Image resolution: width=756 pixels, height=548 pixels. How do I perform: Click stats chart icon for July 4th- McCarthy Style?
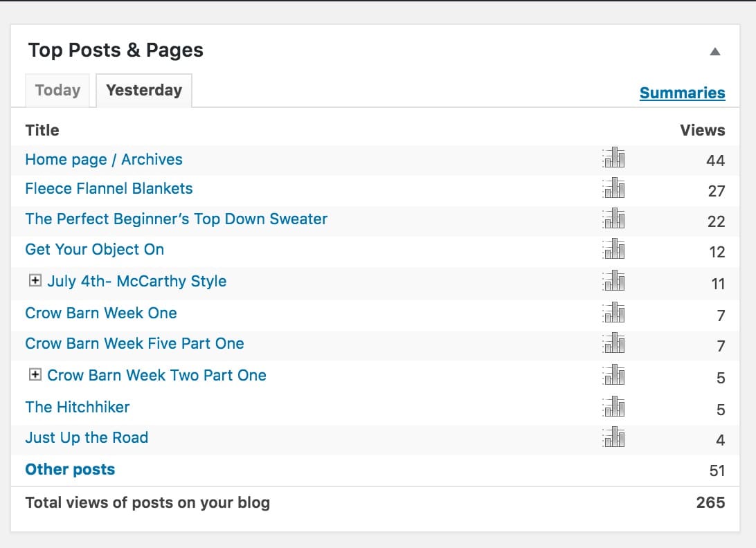point(613,281)
